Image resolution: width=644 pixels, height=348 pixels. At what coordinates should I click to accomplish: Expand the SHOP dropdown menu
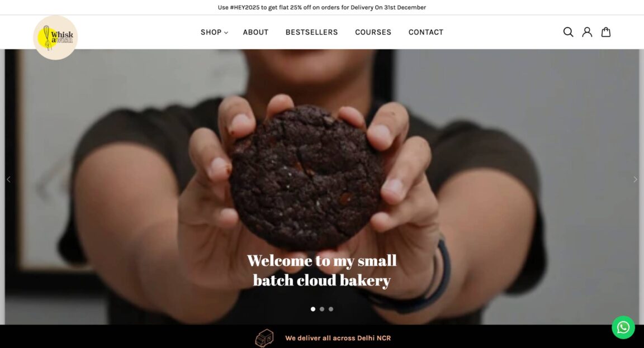click(214, 32)
